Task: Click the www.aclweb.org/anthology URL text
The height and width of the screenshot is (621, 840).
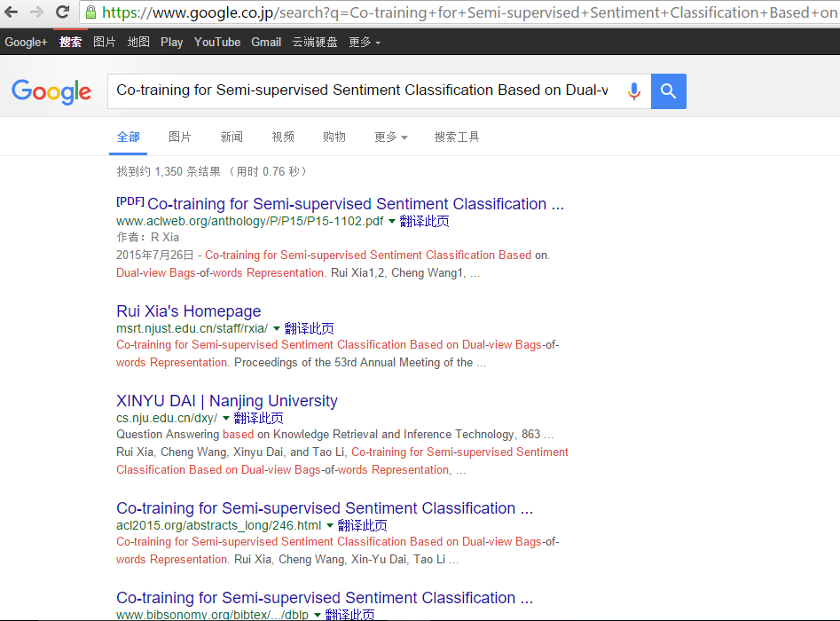Action: [250, 221]
